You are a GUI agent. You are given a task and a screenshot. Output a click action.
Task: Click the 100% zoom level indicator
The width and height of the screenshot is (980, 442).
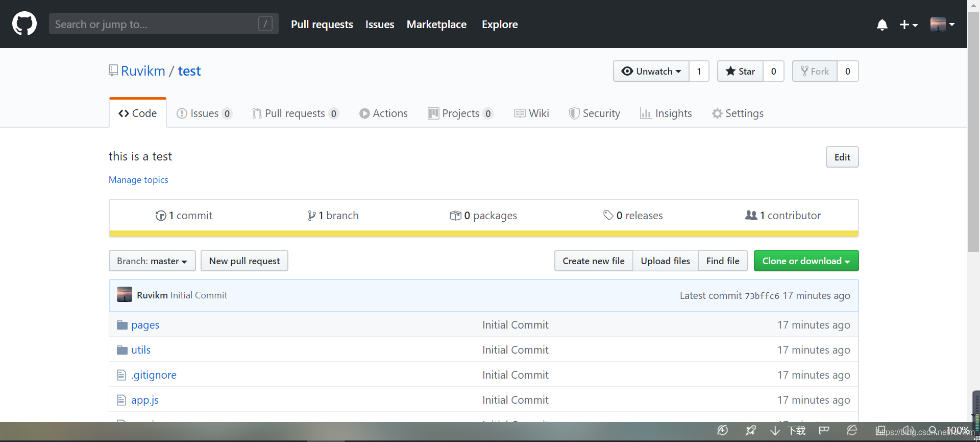pos(958,430)
